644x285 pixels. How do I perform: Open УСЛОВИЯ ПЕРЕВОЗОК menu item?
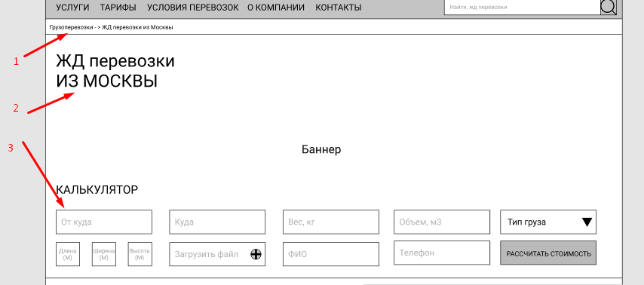click(192, 8)
